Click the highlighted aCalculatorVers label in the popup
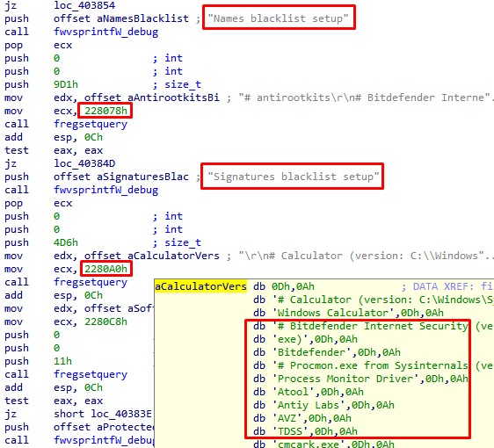This screenshot has width=494, height=448. click(x=200, y=286)
